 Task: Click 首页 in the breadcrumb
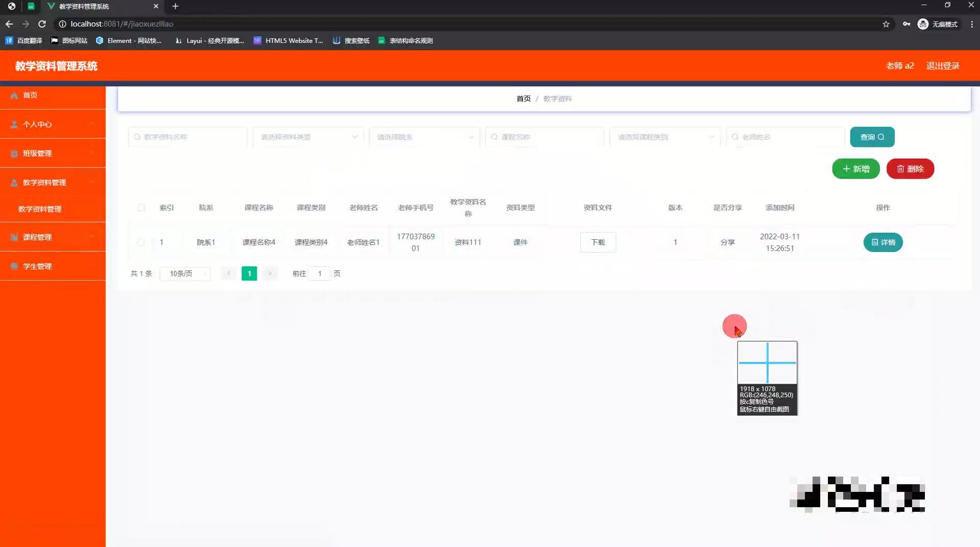(523, 98)
